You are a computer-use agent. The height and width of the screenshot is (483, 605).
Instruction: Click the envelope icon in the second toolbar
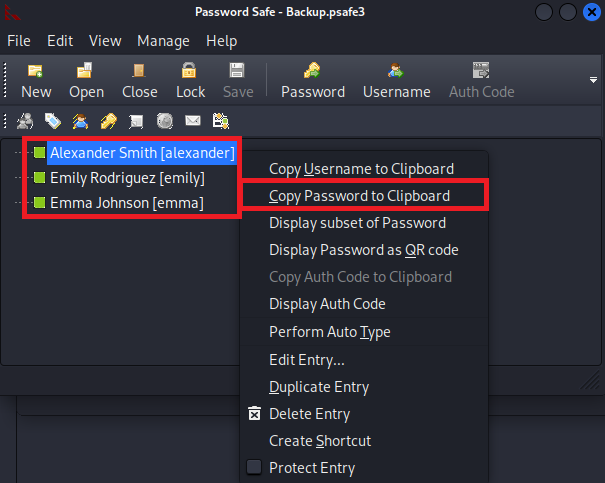coord(193,121)
